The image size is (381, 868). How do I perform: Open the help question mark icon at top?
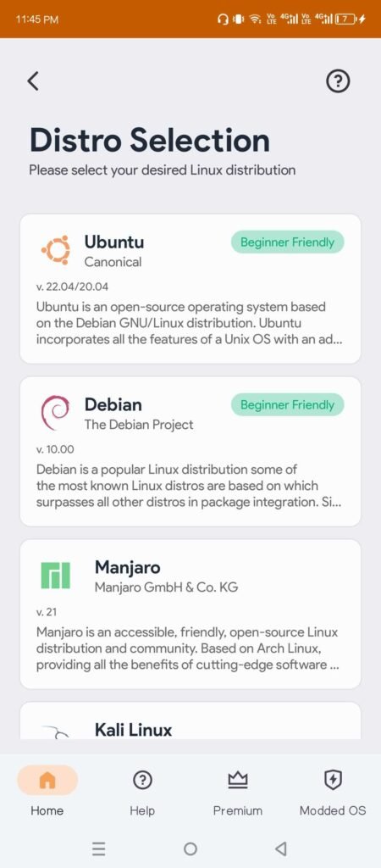338,81
